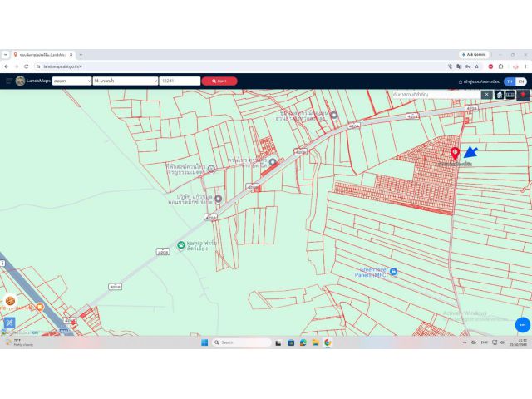Viewport: 532px width, 399px height.
Task: Open the tab search dropdown
Action: pos(5,55)
